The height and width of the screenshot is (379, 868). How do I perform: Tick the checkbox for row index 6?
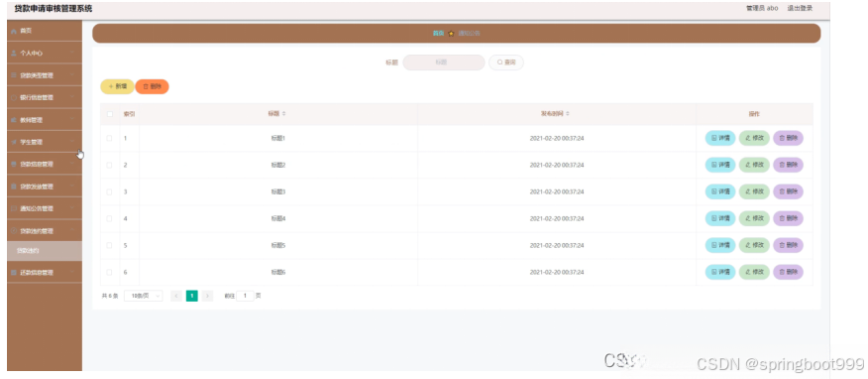pyautogui.click(x=110, y=272)
